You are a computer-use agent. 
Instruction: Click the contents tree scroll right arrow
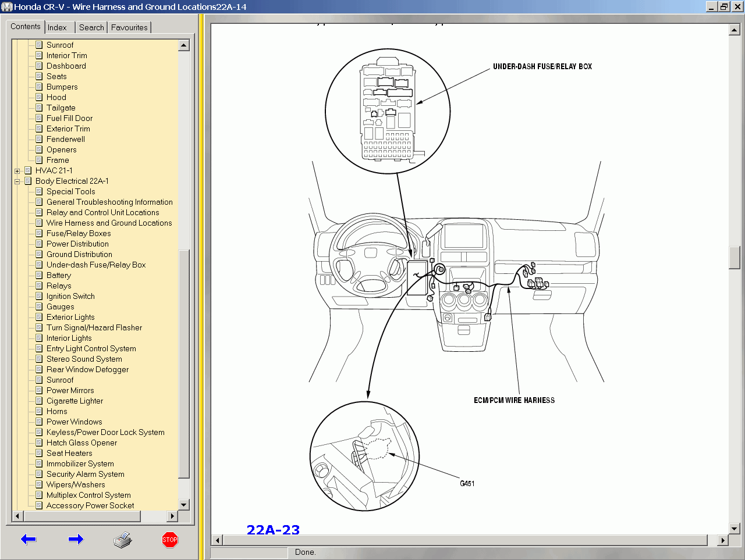point(172,516)
